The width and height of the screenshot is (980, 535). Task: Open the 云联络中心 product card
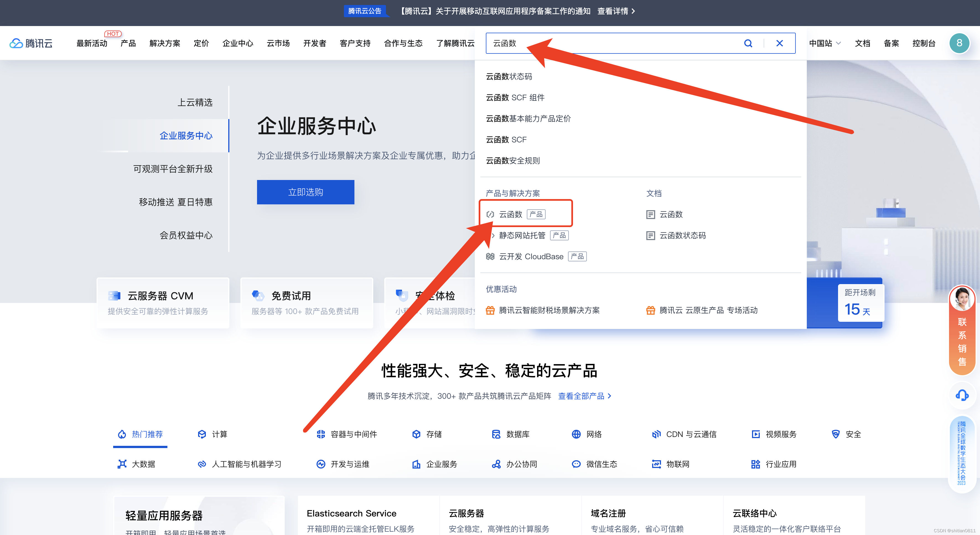pos(794,516)
